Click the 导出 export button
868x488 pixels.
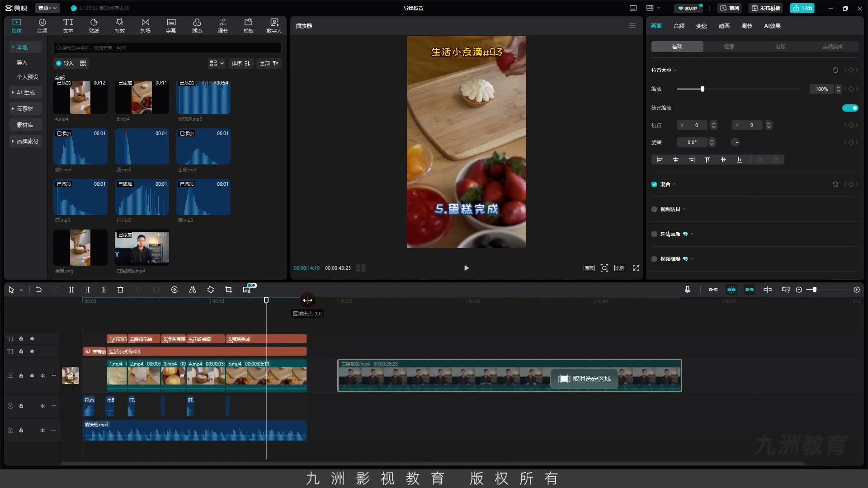coord(802,8)
